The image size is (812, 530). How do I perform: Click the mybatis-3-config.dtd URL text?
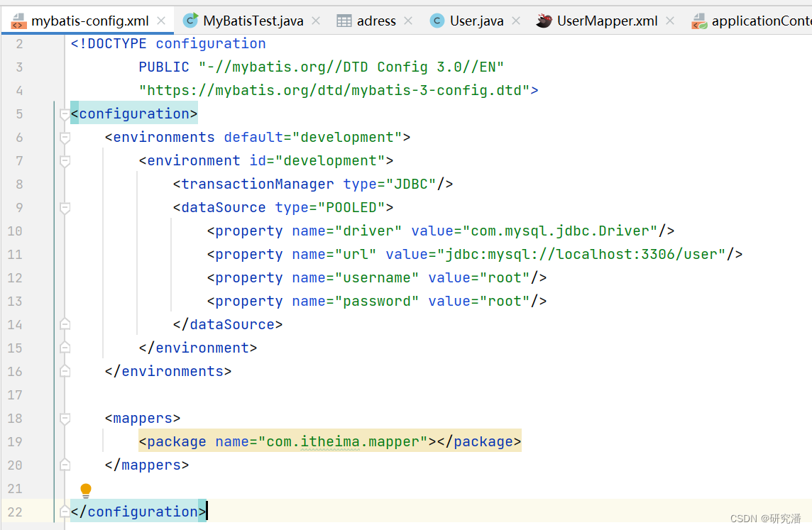(x=334, y=89)
